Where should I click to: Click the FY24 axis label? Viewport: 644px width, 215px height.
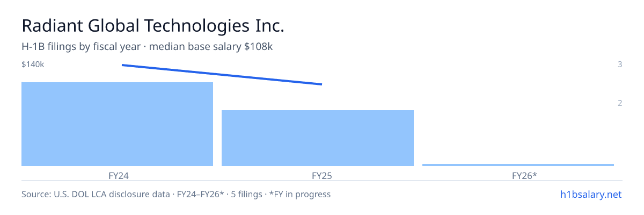(x=118, y=176)
